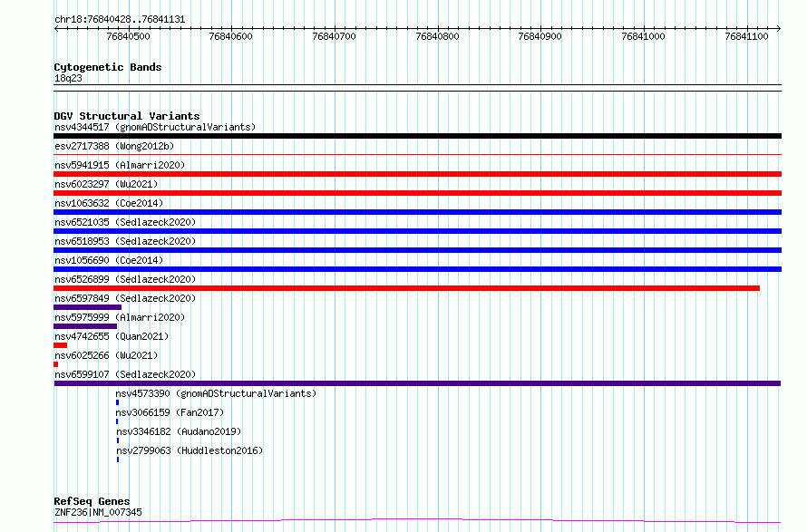Select the blue nsv2799063 marker
This screenshot has height=532, width=807.
point(118,459)
